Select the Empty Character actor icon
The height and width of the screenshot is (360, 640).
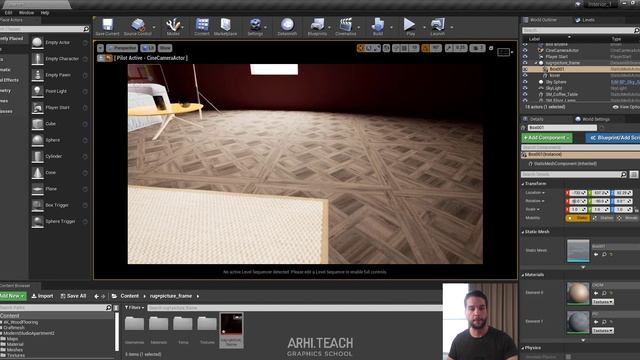click(38, 59)
